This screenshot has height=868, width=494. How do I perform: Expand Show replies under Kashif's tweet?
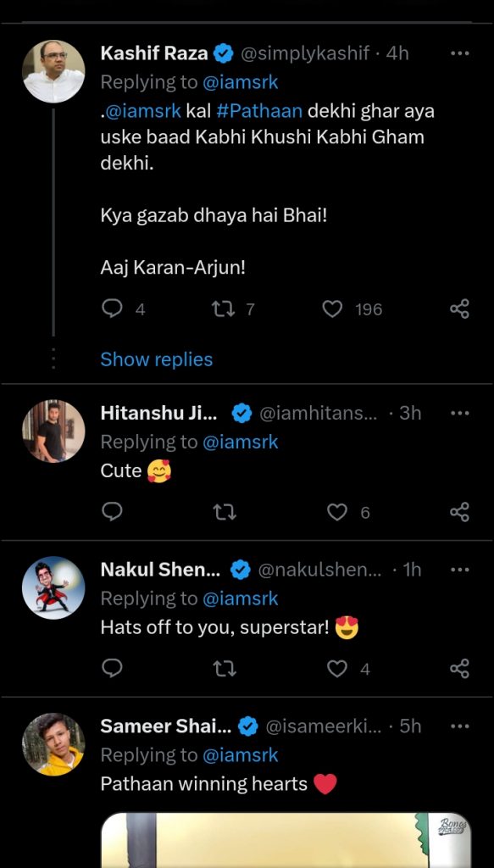click(x=157, y=359)
